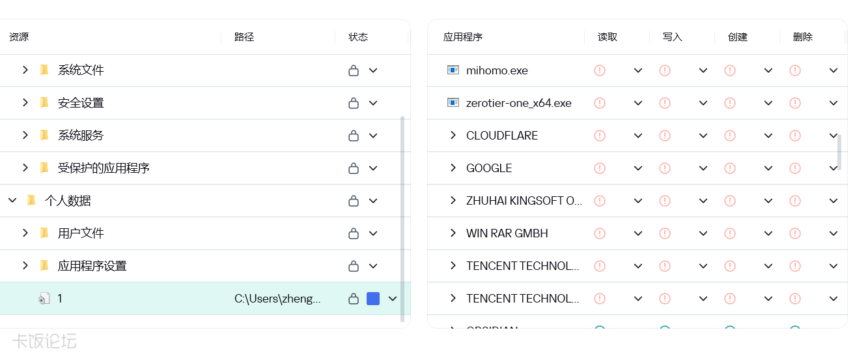868x356 pixels.
Task: Click the lock icon for 受保护的应用程序
Action: tap(354, 168)
